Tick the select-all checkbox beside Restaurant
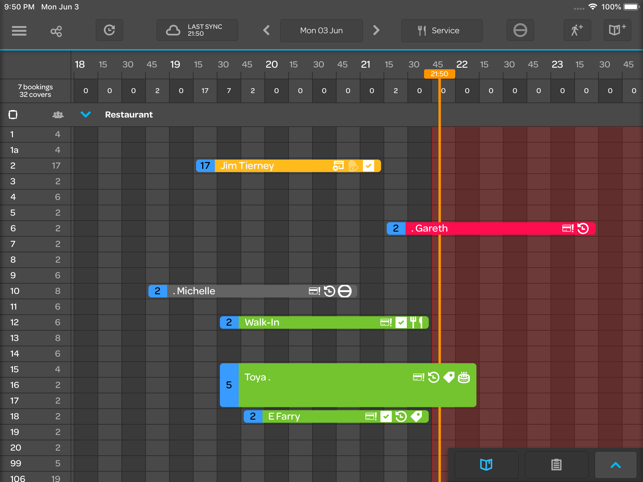The image size is (643, 482). point(13,114)
